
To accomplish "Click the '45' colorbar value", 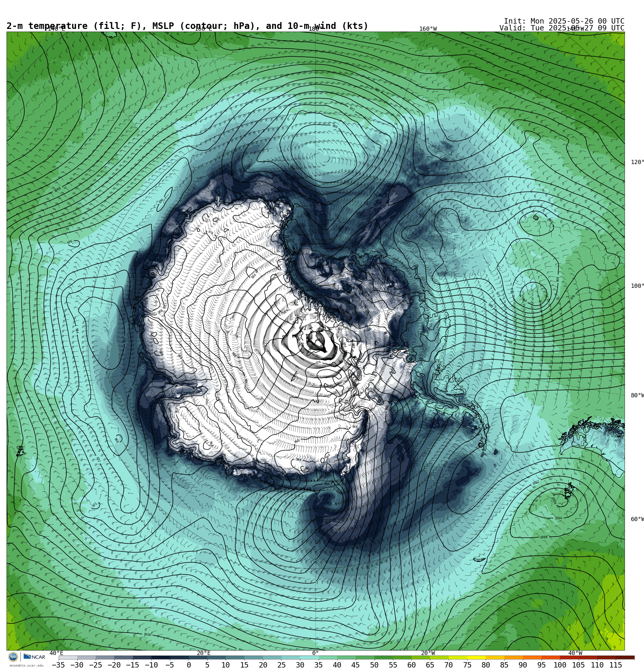I will pos(356,665).
